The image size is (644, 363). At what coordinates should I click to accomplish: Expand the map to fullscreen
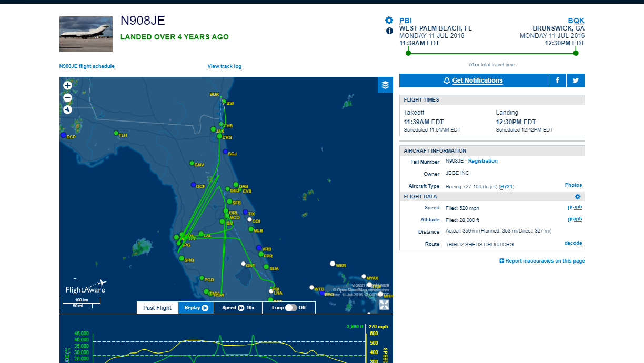(384, 305)
